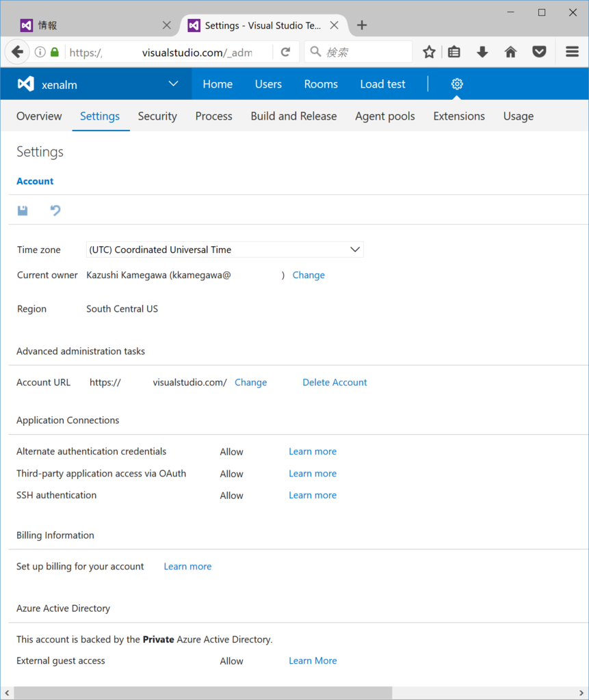
Task: Click Allow for External guest access
Action: (231, 661)
